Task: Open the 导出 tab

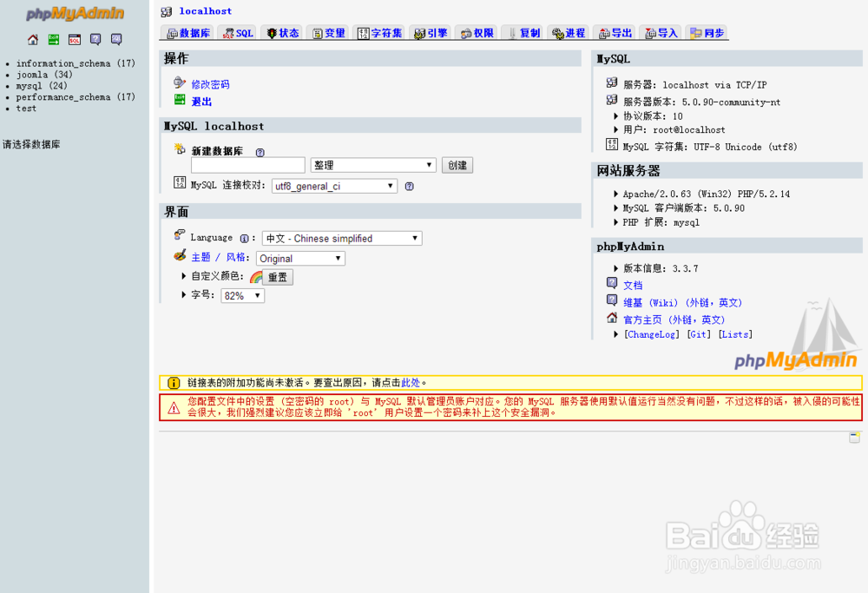Action: [615, 33]
